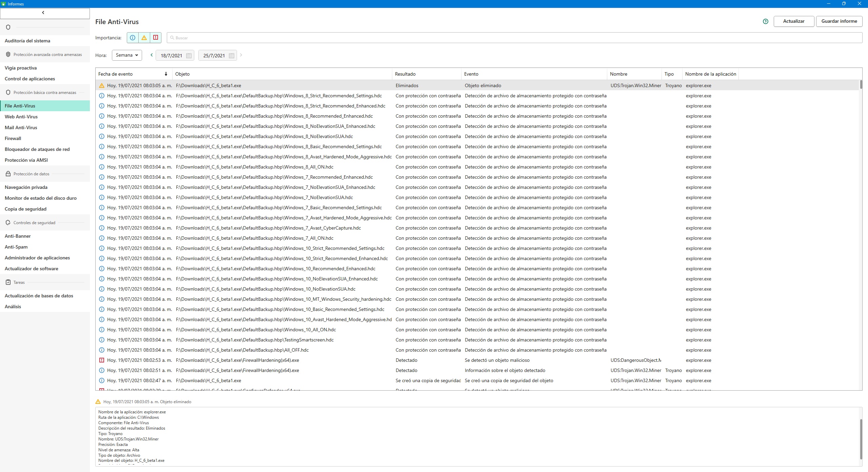Open the Firewall report section
868x472 pixels.
coord(13,138)
